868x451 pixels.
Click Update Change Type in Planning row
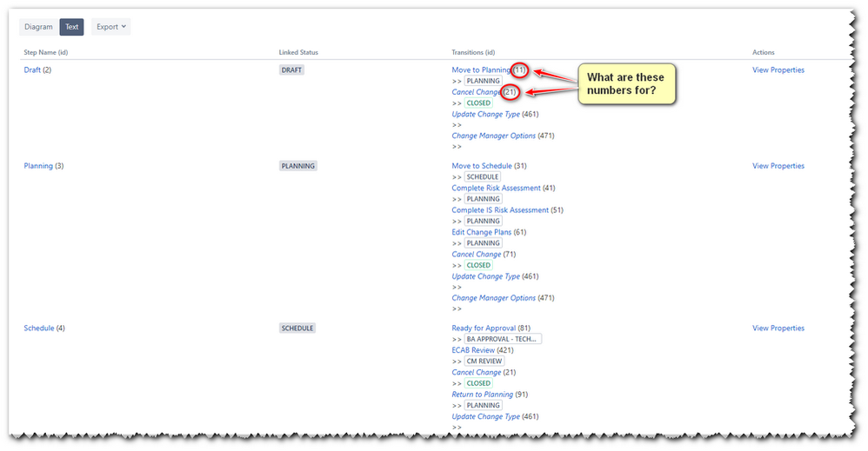coord(485,276)
